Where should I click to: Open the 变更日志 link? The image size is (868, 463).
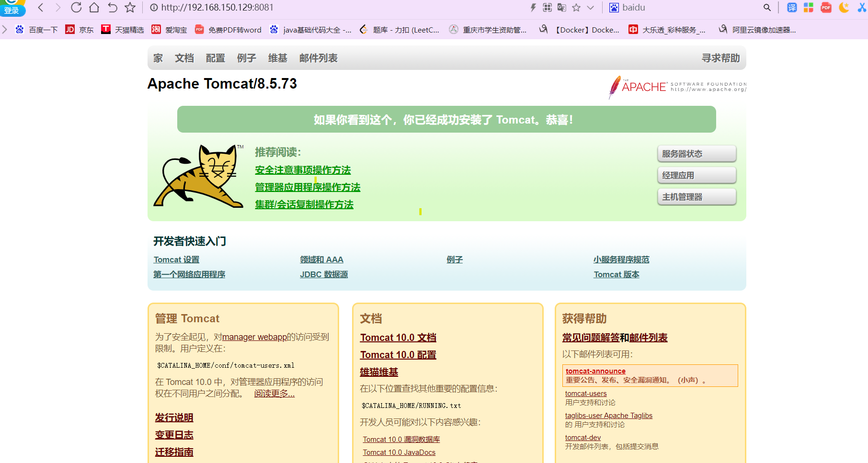click(x=174, y=435)
